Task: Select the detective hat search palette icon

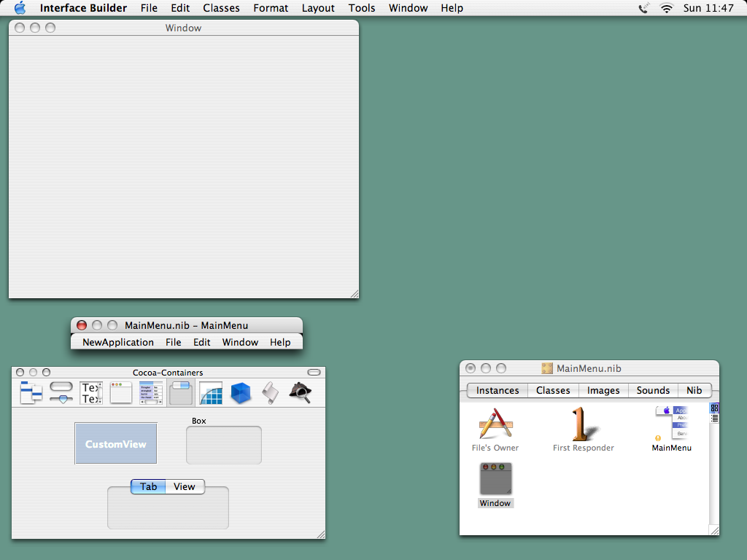Action: [x=300, y=393]
